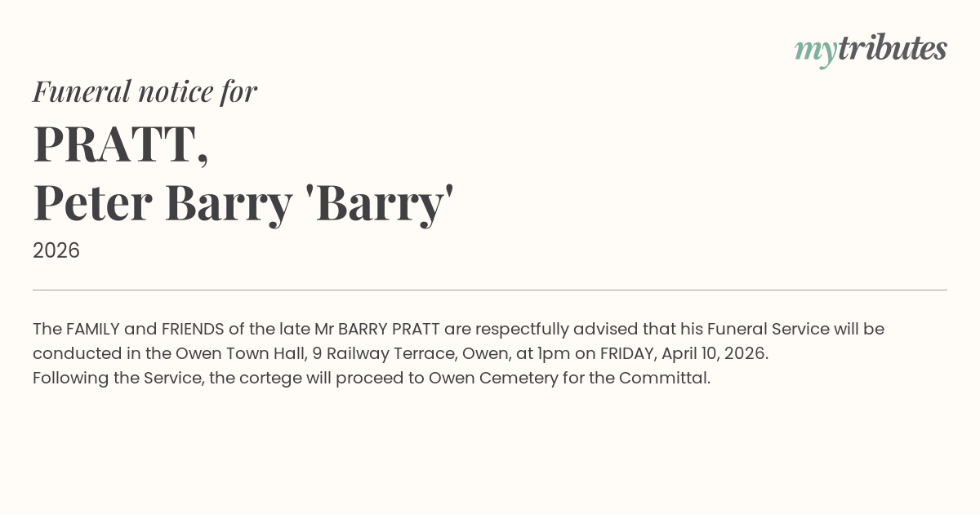This screenshot has height=514, width=980.
Task: Click the 'Funeral notice for' heading
Action: point(145,91)
